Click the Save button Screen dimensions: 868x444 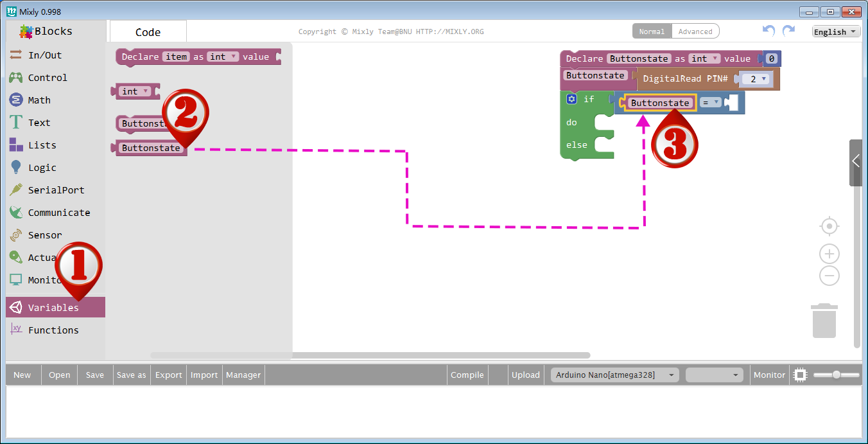95,375
